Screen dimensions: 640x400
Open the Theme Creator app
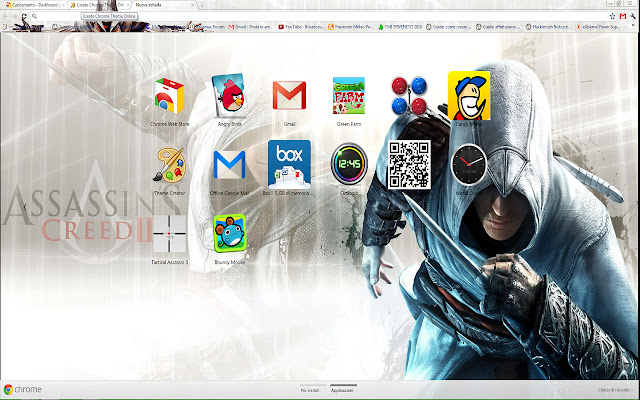[x=169, y=165]
